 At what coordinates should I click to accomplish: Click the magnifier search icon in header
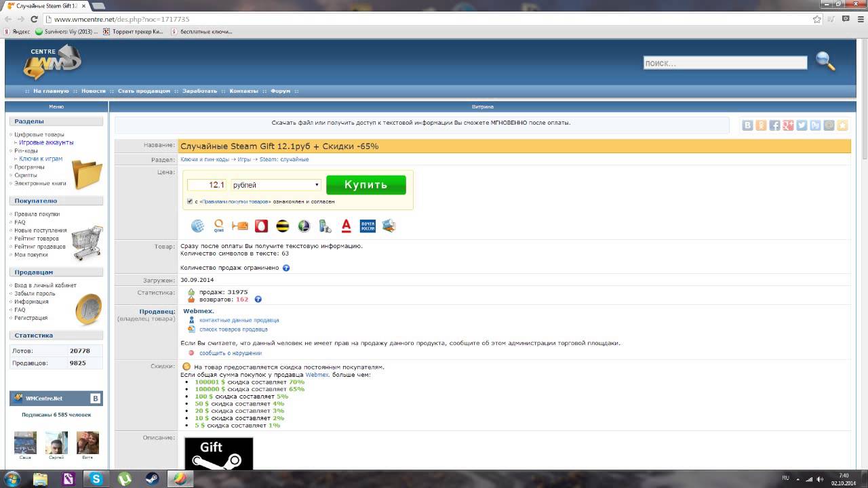825,62
